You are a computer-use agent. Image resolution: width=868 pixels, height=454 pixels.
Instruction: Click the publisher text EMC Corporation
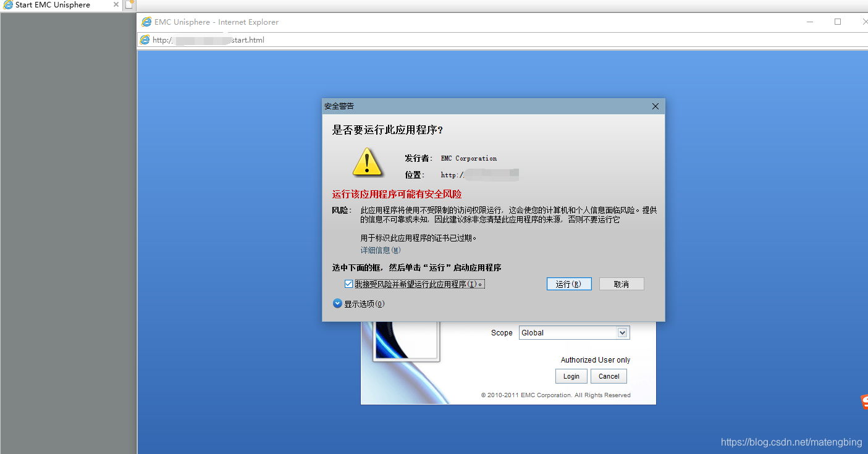pos(469,159)
